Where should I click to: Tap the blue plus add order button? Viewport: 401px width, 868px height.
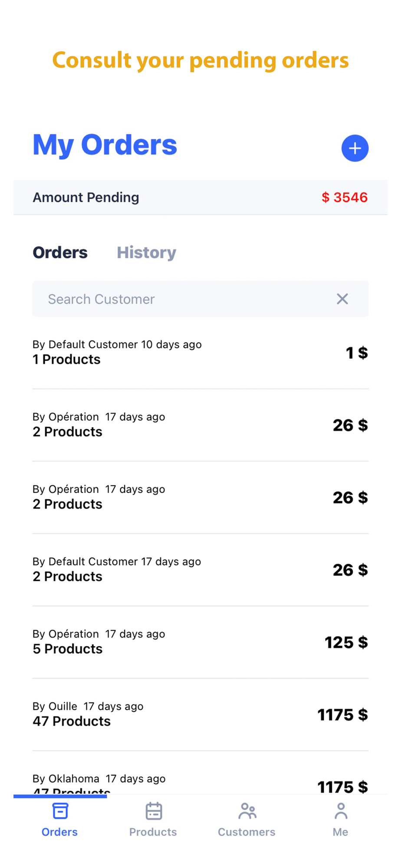click(355, 148)
